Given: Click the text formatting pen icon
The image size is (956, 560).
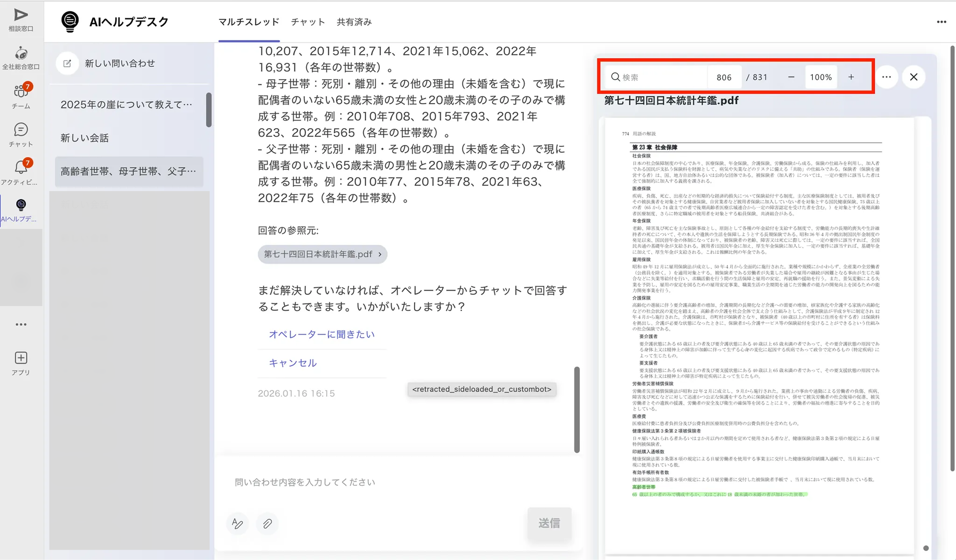Looking at the screenshot, I should point(237,523).
